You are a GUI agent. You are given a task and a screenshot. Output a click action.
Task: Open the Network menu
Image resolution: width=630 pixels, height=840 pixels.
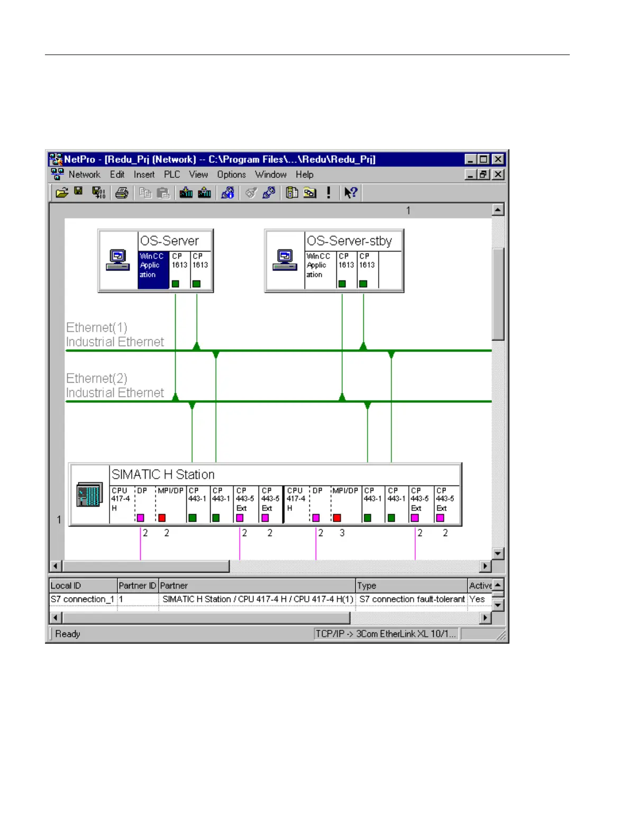point(84,175)
